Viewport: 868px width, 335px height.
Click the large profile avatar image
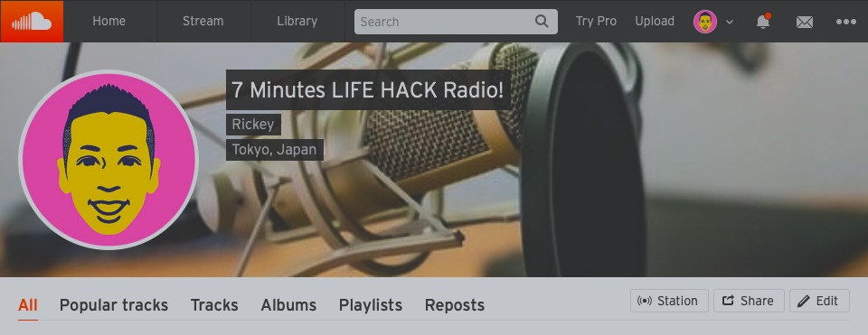[108, 160]
